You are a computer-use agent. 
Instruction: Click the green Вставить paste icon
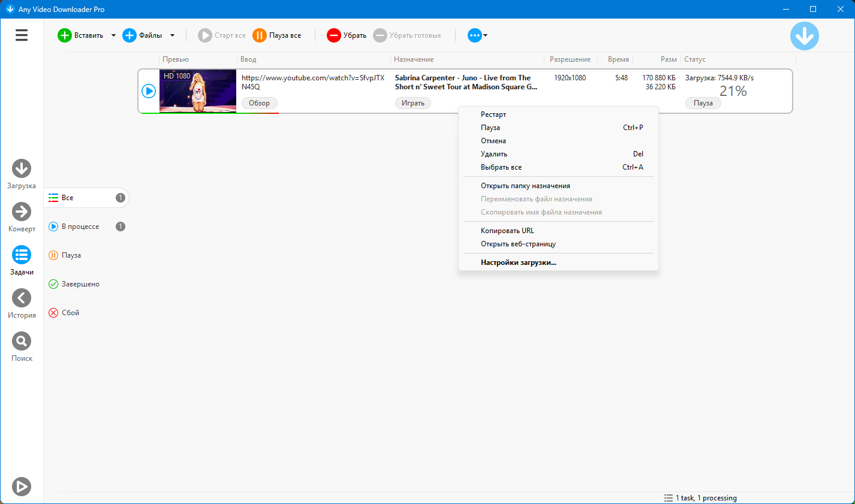tap(64, 35)
